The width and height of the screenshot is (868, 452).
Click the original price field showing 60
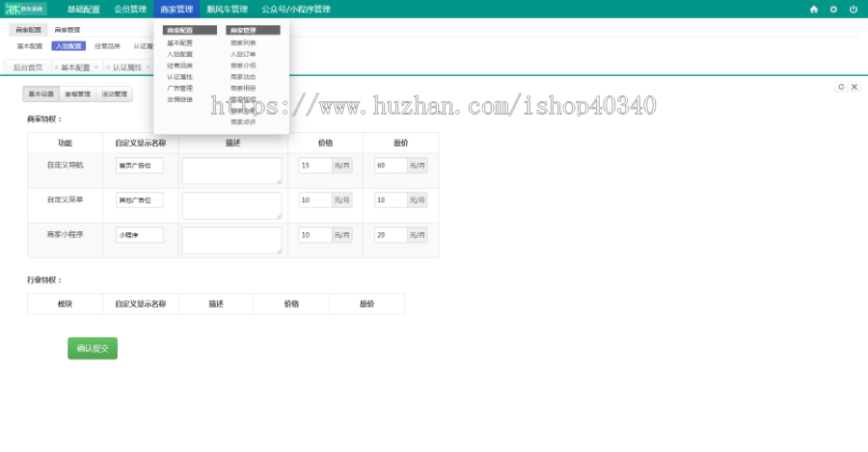point(391,165)
